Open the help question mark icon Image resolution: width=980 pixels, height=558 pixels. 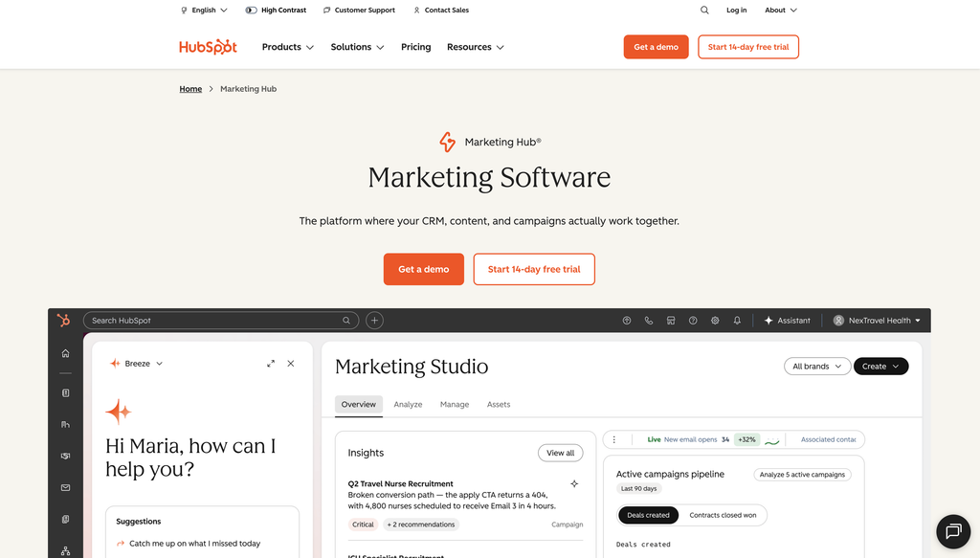point(693,321)
